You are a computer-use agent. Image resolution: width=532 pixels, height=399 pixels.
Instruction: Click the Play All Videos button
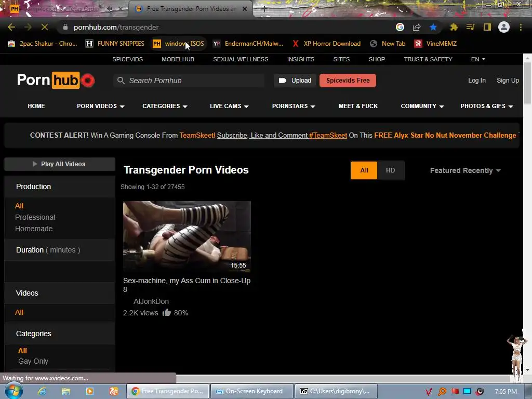coord(60,164)
